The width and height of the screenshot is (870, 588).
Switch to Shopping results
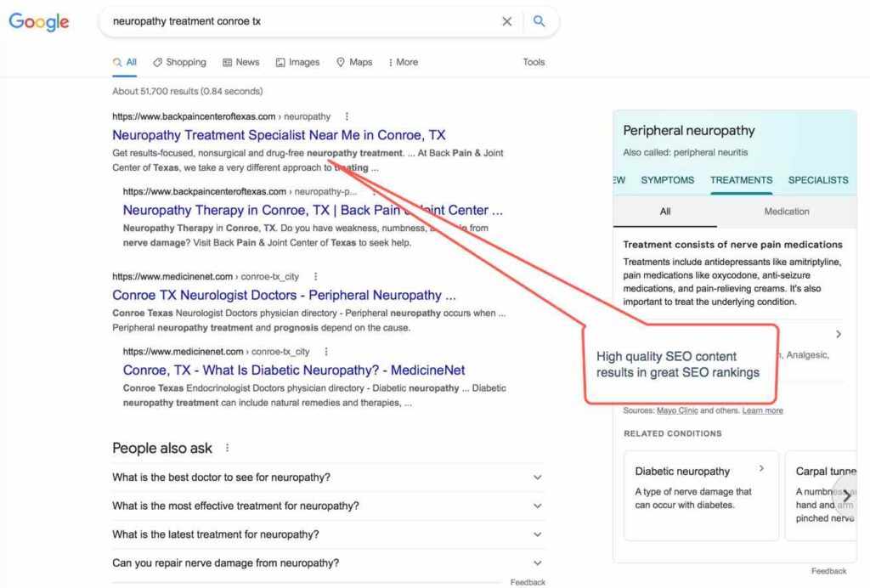point(180,62)
